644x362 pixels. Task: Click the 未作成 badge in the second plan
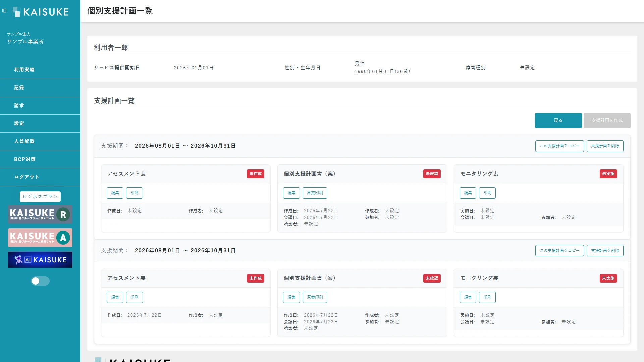point(256,278)
